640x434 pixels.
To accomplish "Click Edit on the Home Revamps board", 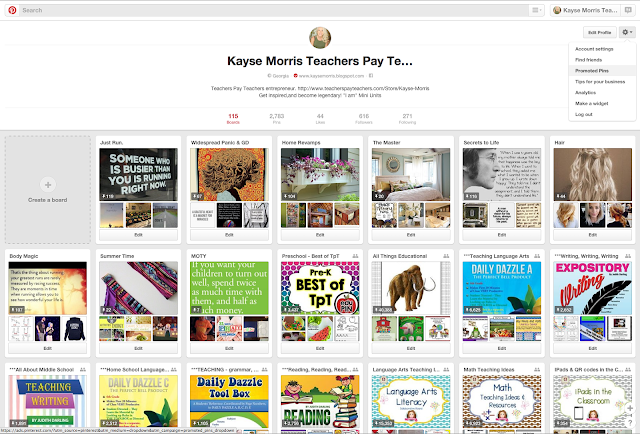I will click(320, 235).
